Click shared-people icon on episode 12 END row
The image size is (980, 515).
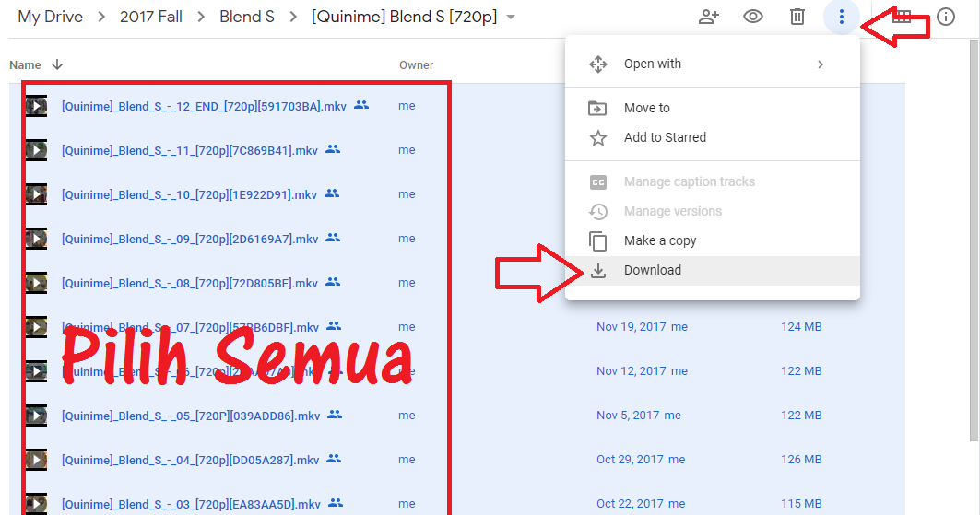pos(361,105)
